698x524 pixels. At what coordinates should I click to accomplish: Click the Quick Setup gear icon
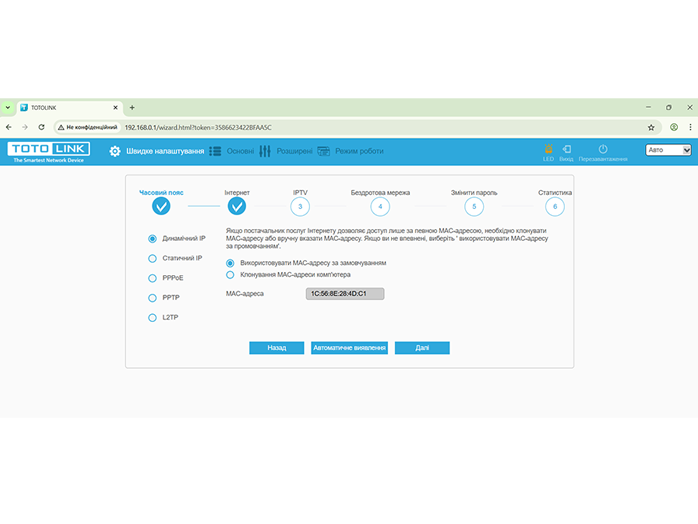tap(115, 151)
